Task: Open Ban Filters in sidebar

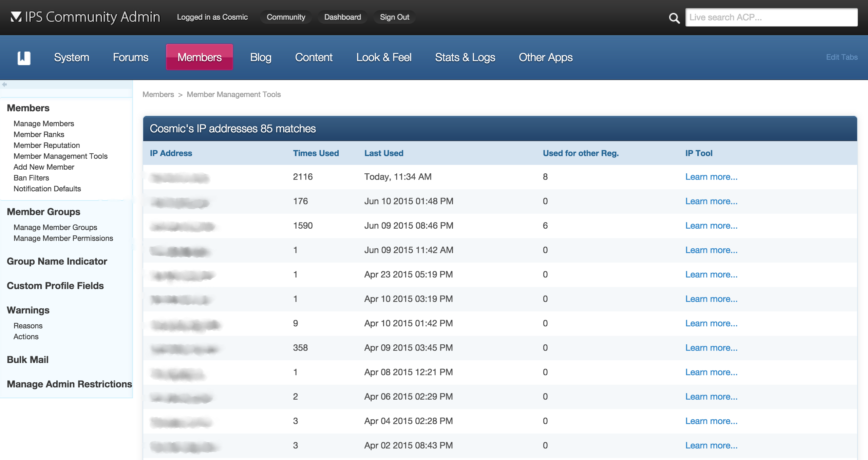Action: [31, 178]
